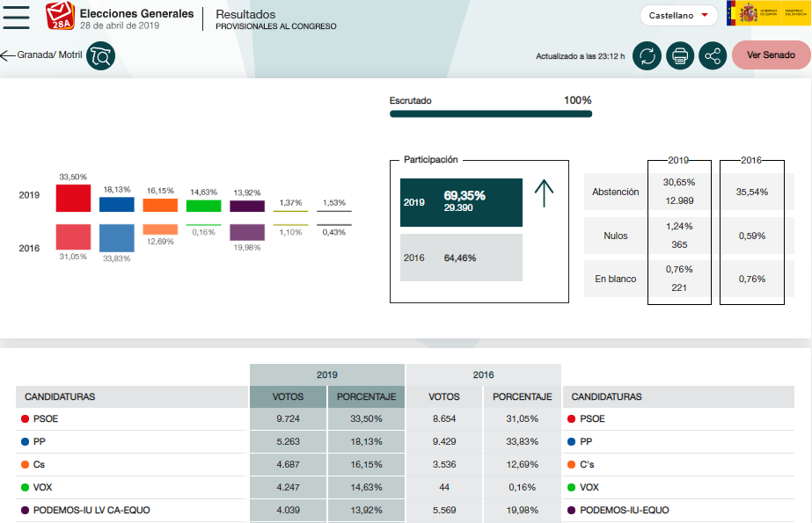Click the Granada/ Motril breadcrumb

point(49,55)
